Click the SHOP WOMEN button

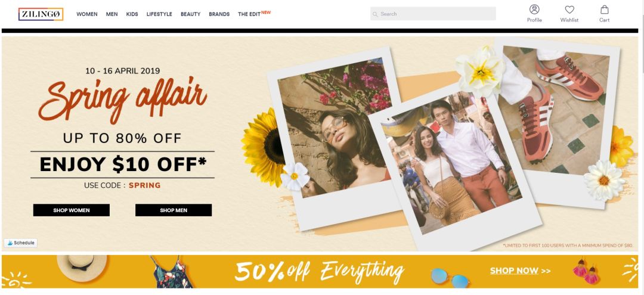72,210
